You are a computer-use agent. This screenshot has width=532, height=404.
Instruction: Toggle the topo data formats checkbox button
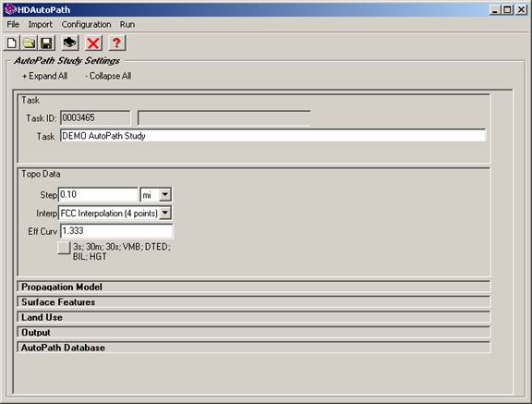pos(64,248)
